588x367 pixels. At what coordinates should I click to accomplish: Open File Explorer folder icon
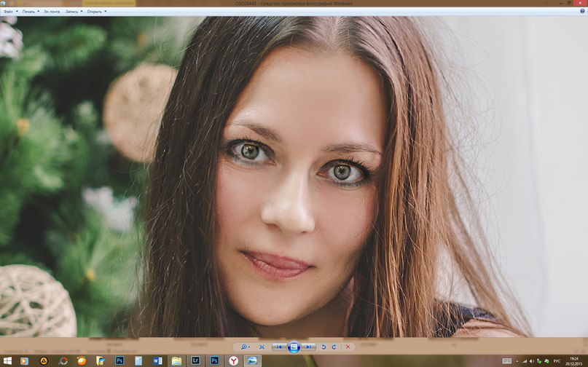coord(176,360)
